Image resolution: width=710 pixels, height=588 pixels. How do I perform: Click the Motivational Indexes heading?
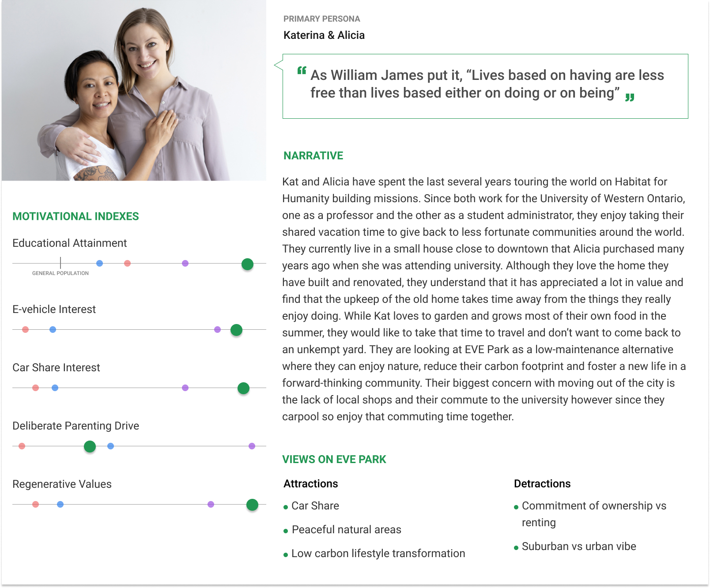point(76,216)
